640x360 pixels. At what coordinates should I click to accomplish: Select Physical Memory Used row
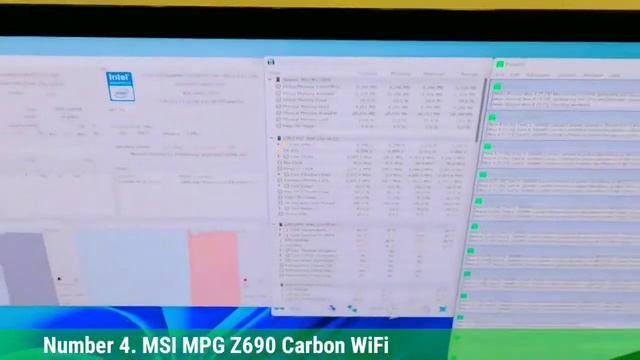pos(376,107)
